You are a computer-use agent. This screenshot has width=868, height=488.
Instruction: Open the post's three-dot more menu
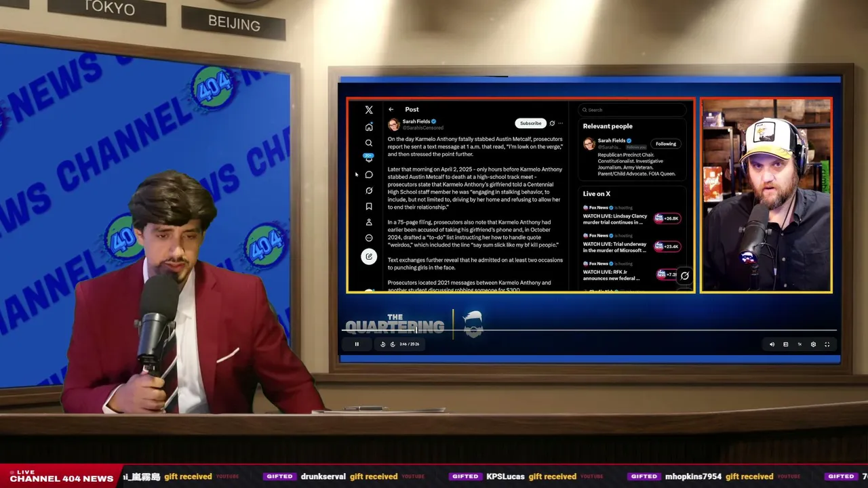click(561, 123)
